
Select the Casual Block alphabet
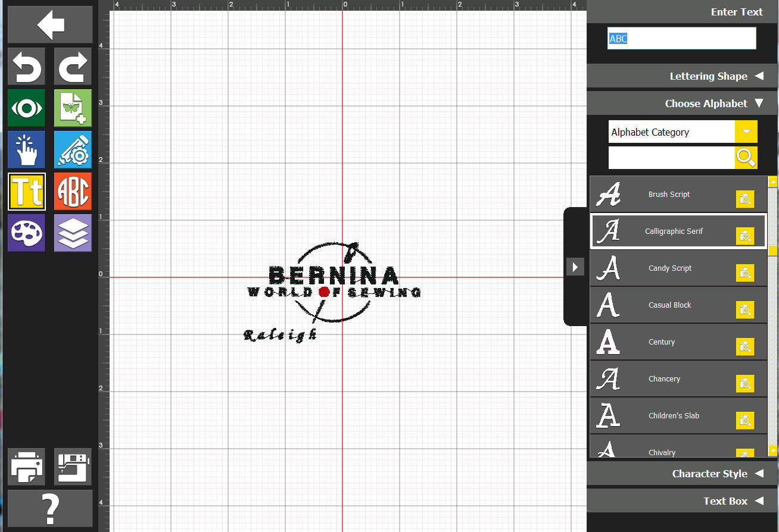pyautogui.click(x=678, y=305)
